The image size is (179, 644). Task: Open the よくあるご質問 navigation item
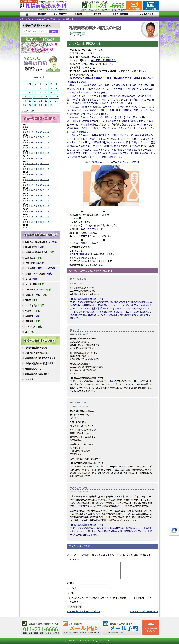click(x=147, y=14)
